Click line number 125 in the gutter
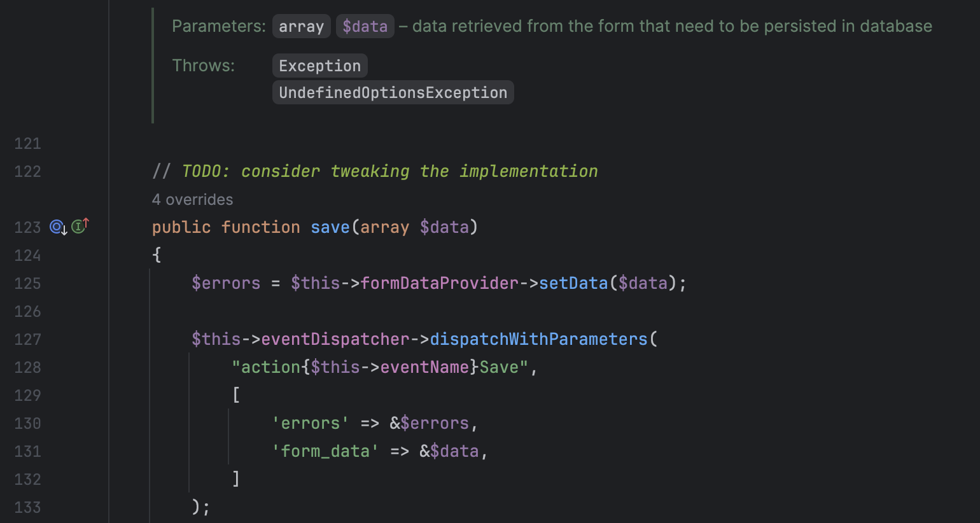This screenshot has width=980, height=523. point(27,283)
